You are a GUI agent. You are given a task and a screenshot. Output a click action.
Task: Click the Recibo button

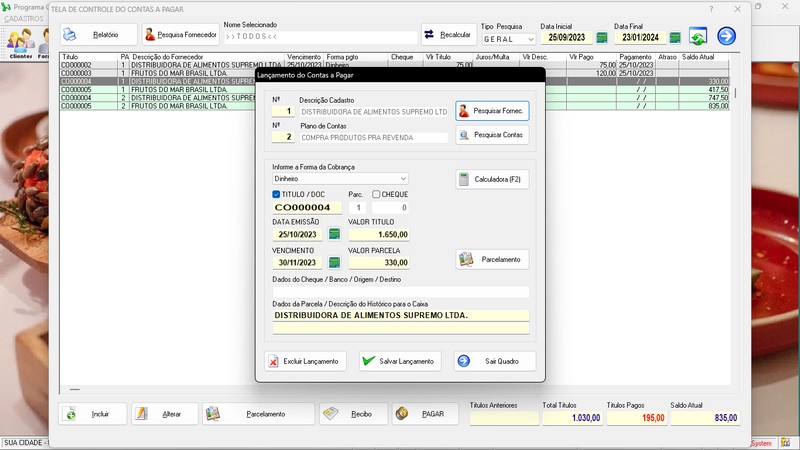point(354,414)
